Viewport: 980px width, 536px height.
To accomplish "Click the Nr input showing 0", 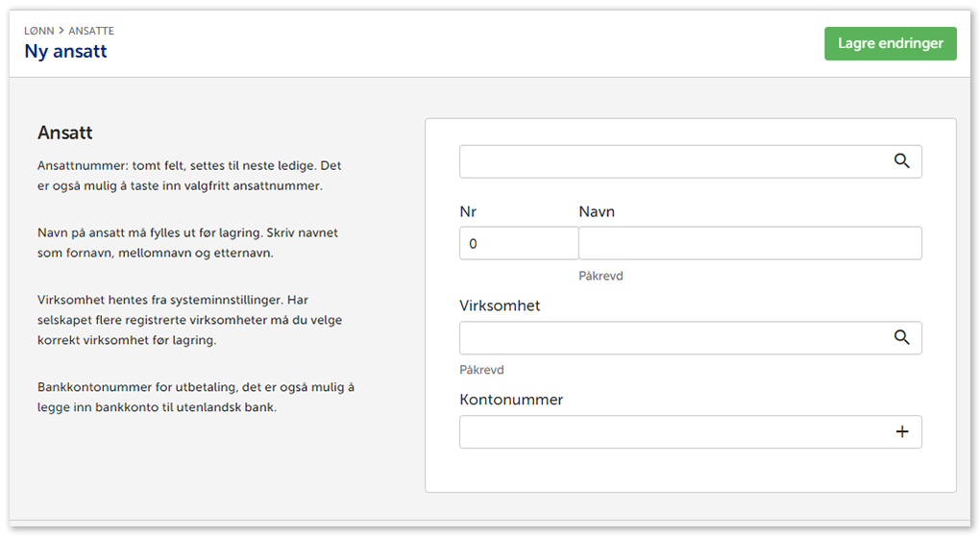I will [518, 244].
